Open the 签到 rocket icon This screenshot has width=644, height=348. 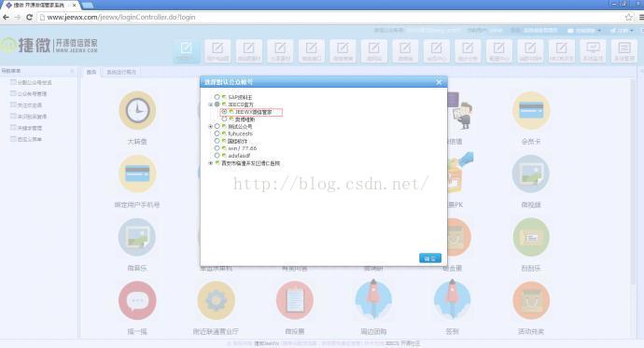click(452, 299)
